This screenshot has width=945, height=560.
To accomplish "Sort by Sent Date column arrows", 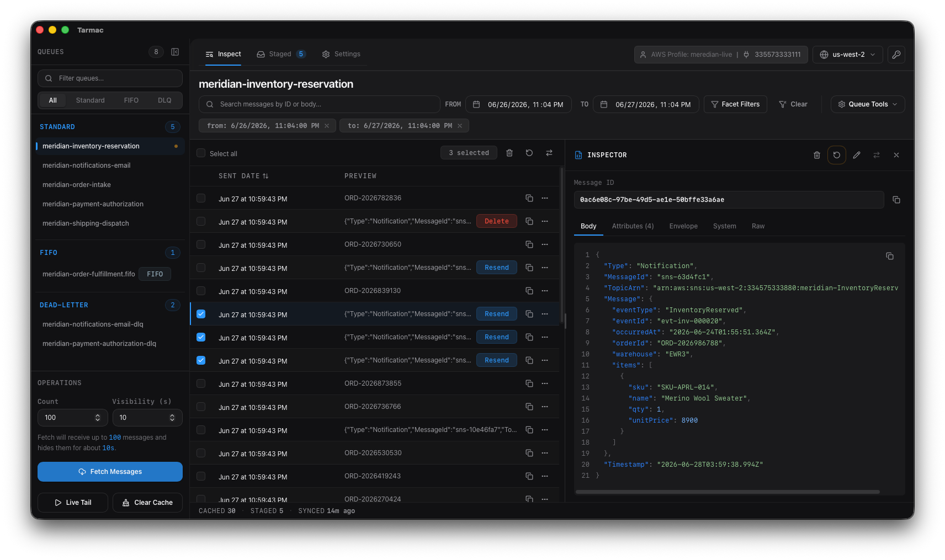I will click(266, 176).
